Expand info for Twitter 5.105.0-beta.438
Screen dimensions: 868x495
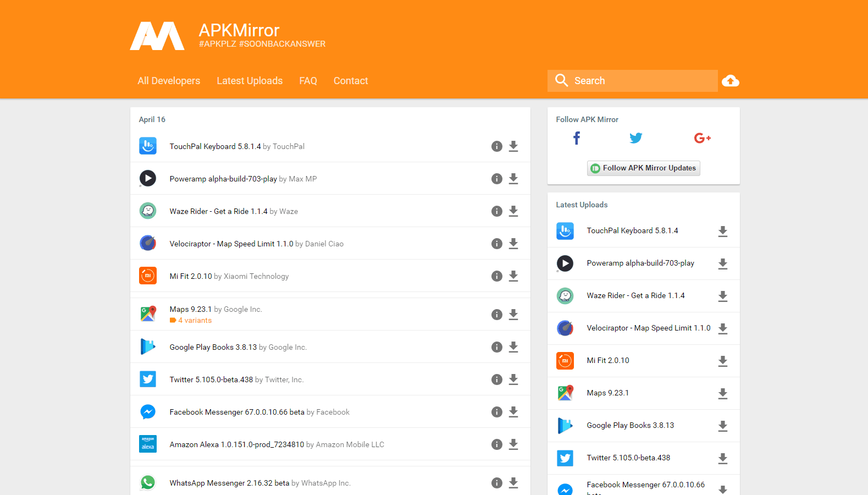[496, 380]
